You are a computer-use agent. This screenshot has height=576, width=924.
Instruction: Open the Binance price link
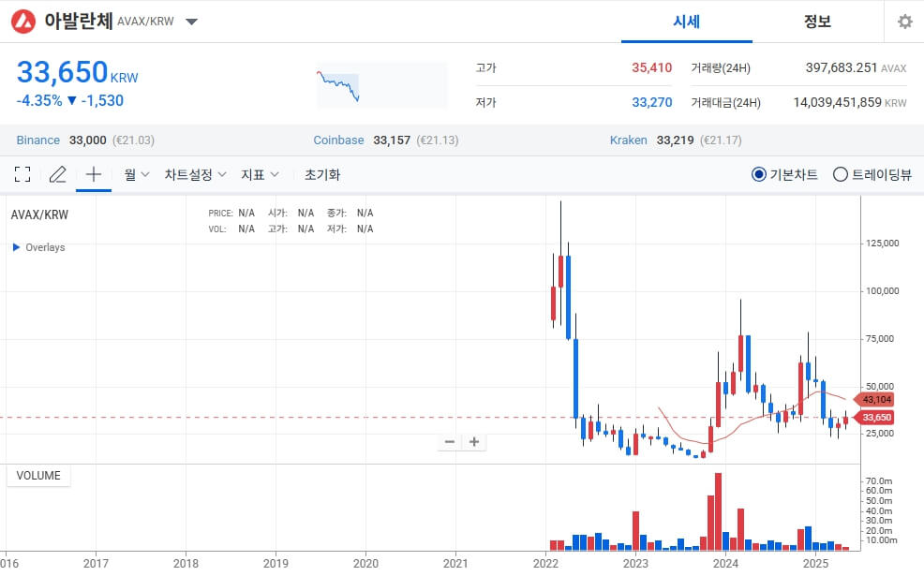point(37,140)
